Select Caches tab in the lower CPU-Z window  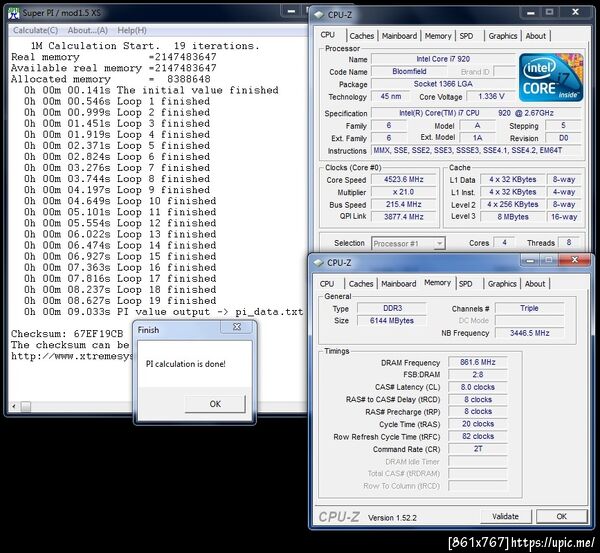[361, 284]
